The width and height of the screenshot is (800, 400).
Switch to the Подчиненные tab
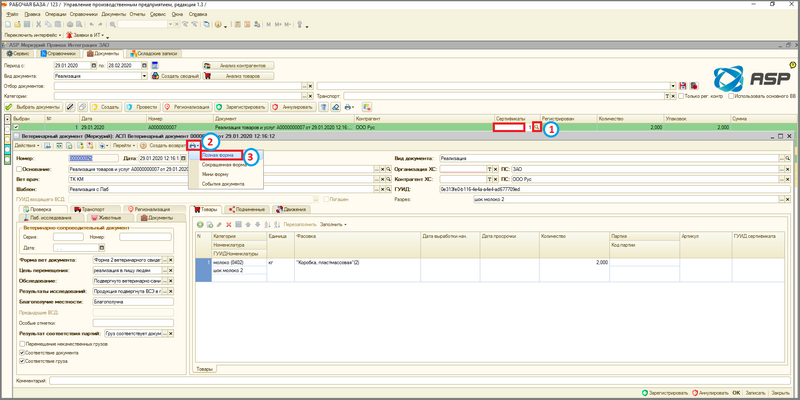247,209
